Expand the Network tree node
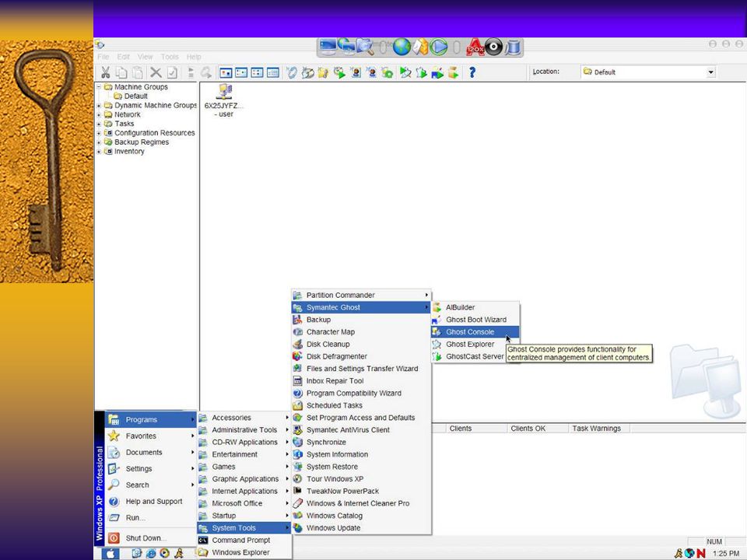The height and width of the screenshot is (560, 747). coord(99,114)
